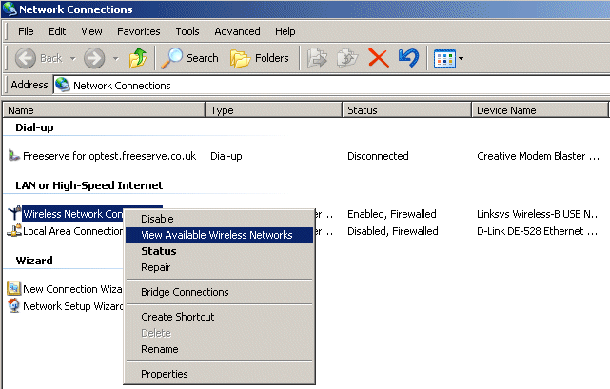Click the Dial-up group heading
The image size is (610, 389).
[34, 128]
